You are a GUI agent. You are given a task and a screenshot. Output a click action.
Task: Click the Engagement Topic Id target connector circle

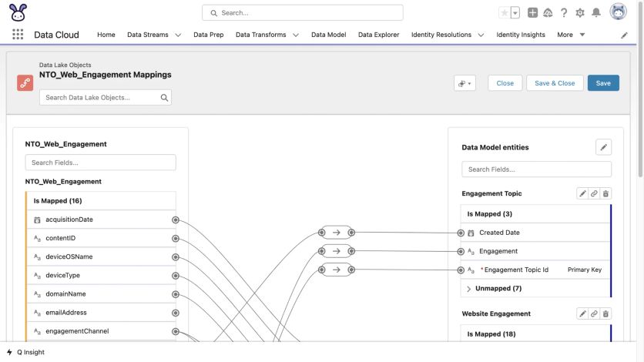(x=461, y=270)
